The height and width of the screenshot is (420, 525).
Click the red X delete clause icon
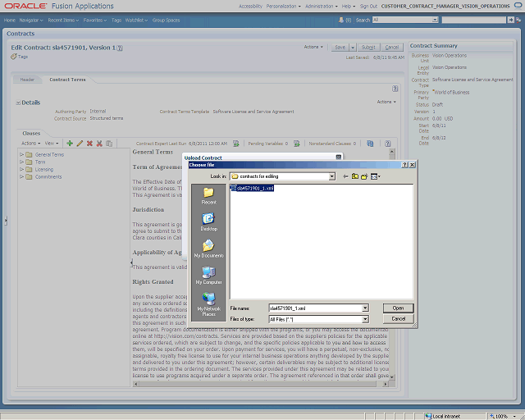pyautogui.click(x=89, y=144)
